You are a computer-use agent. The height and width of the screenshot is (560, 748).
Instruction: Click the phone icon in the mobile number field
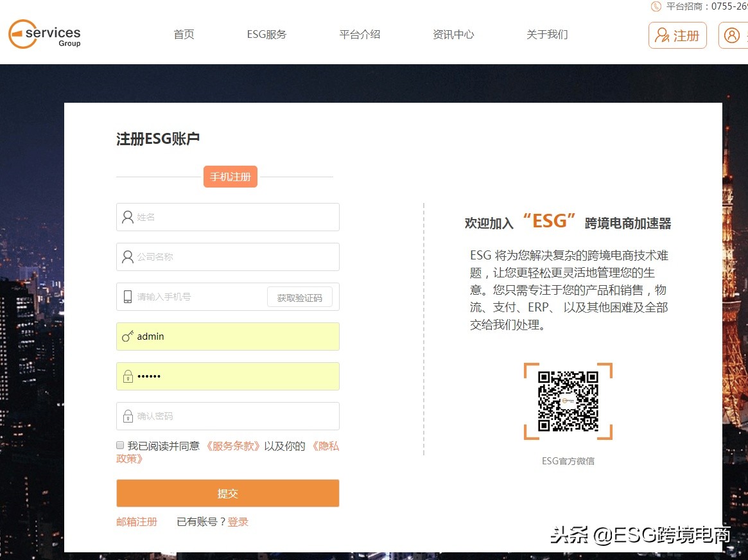click(127, 296)
